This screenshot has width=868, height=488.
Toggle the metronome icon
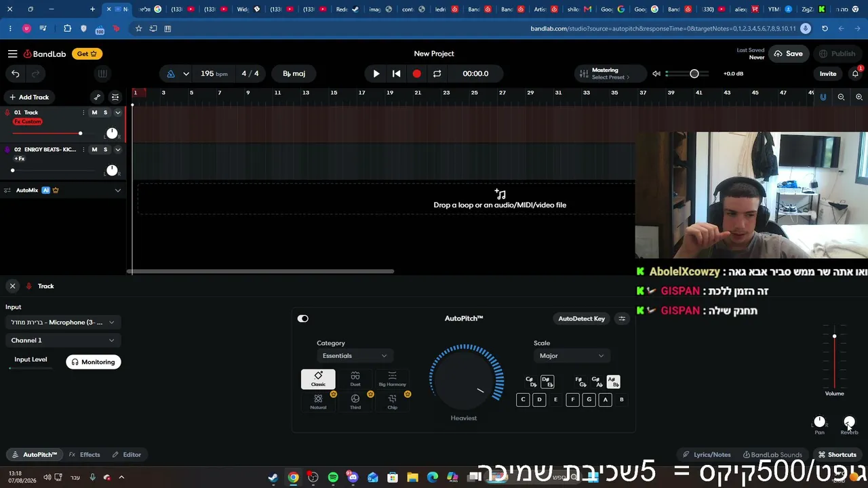tap(171, 74)
